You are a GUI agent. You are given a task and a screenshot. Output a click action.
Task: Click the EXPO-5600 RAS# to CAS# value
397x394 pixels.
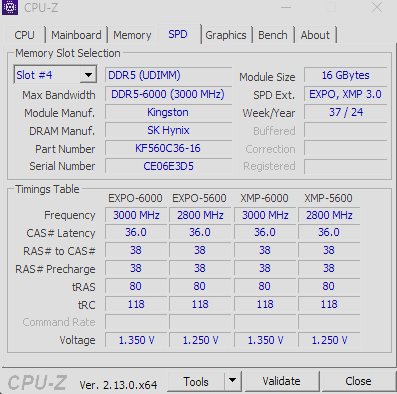tap(200, 250)
